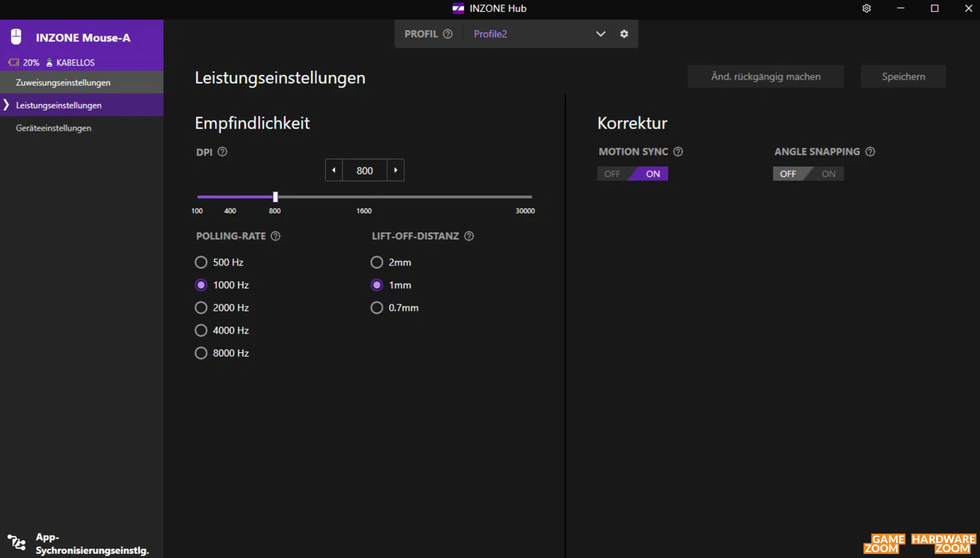Set DPI slider at 400 mark
This screenshot has height=558, width=980.
point(230,197)
